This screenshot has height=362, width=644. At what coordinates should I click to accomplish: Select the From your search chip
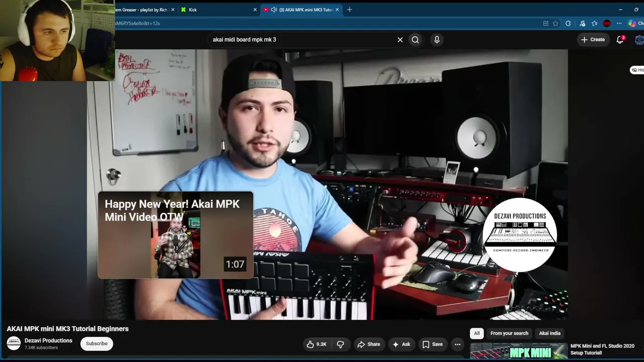pyautogui.click(x=509, y=333)
